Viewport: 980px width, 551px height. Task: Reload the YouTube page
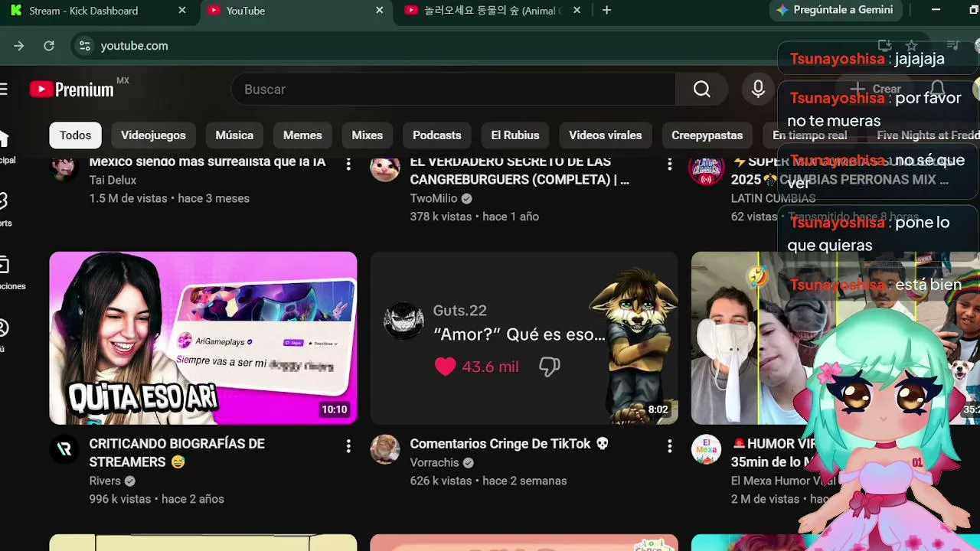tap(49, 46)
